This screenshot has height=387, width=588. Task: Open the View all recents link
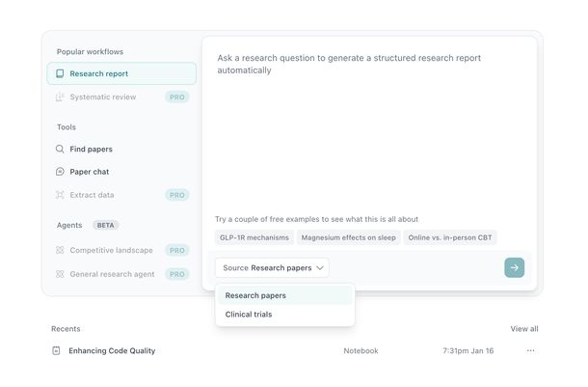pos(524,329)
